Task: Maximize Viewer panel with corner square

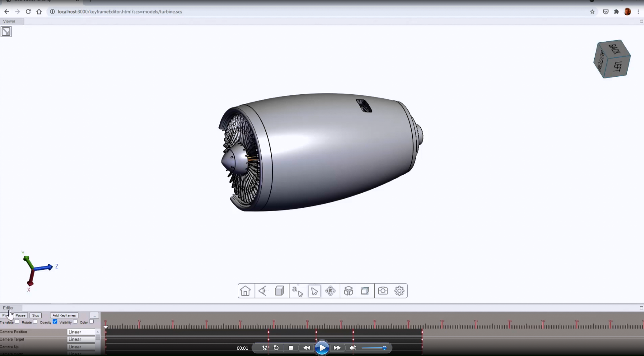Action: [x=641, y=21]
